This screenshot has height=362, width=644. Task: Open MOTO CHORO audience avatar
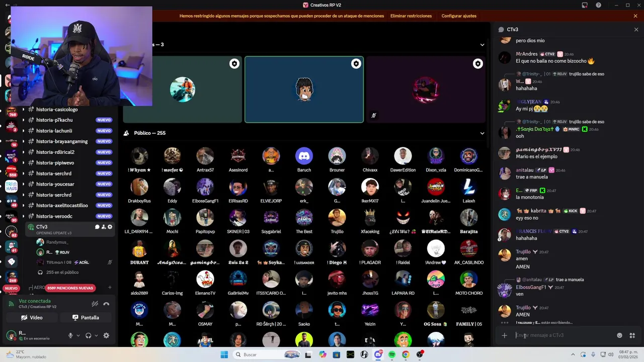click(x=469, y=279)
